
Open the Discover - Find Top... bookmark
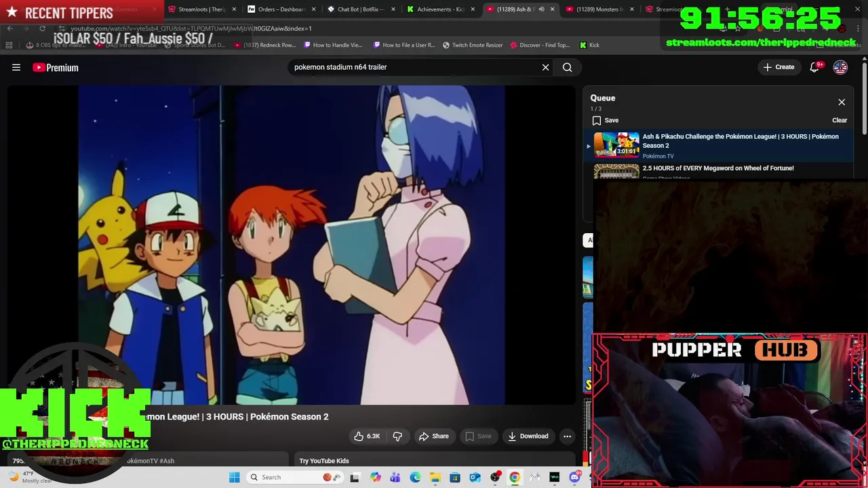[x=540, y=45]
